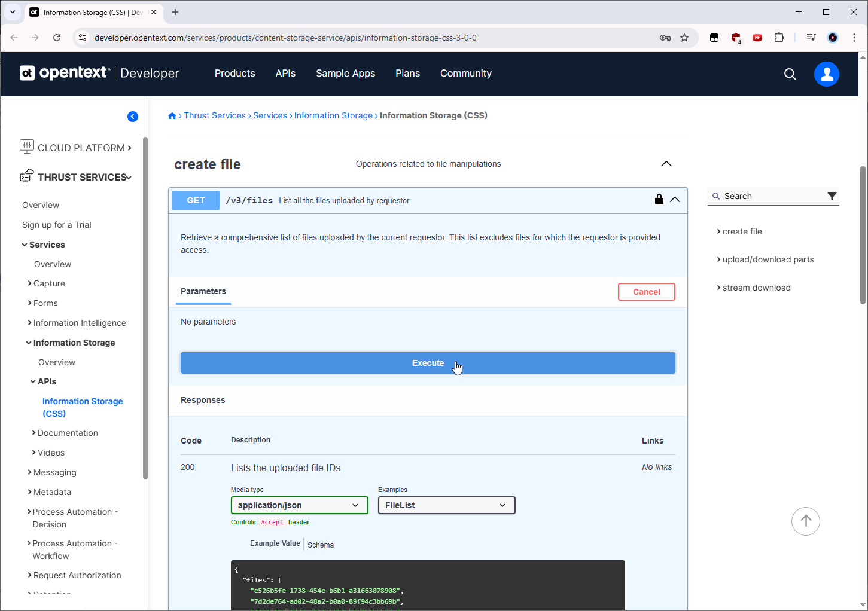Expand the Forms tree item
868x611 pixels.
pyautogui.click(x=30, y=303)
